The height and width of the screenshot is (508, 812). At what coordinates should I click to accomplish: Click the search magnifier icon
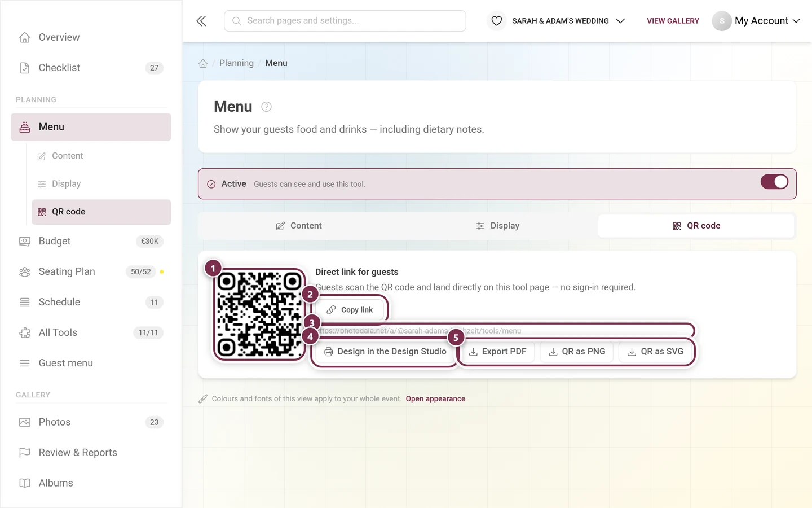coord(237,21)
